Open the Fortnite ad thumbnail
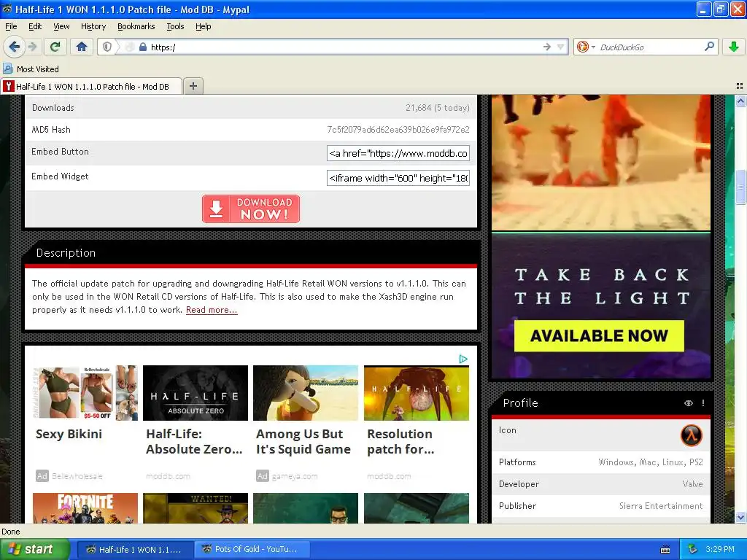747x560 pixels. (x=85, y=508)
